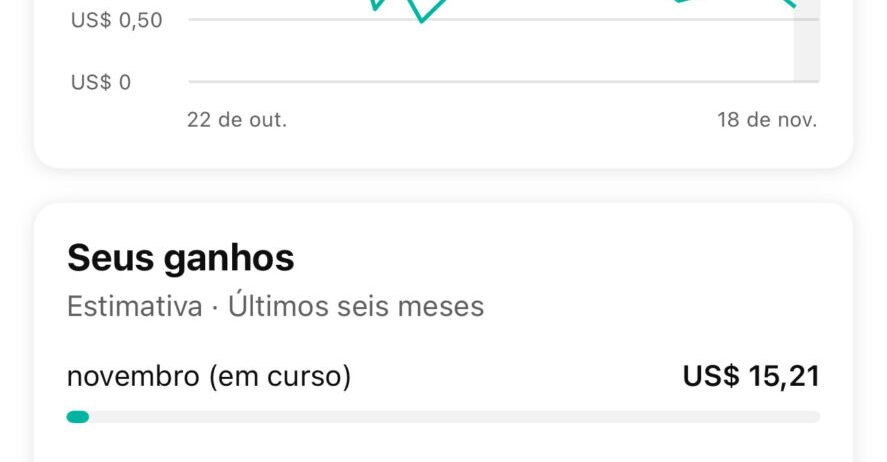Tap the US$ 15,21 earnings amount
This screenshot has width=887, height=462.
click(751, 377)
